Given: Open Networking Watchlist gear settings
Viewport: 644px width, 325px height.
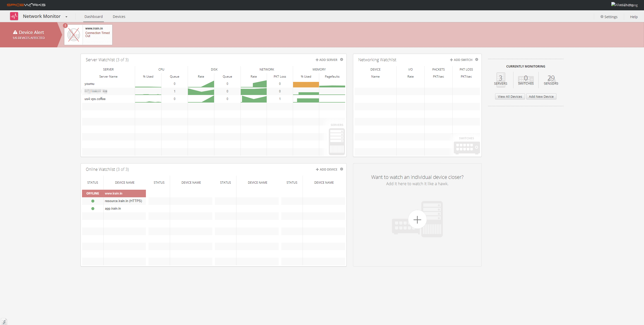Looking at the screenshot, I should [477, 60].
